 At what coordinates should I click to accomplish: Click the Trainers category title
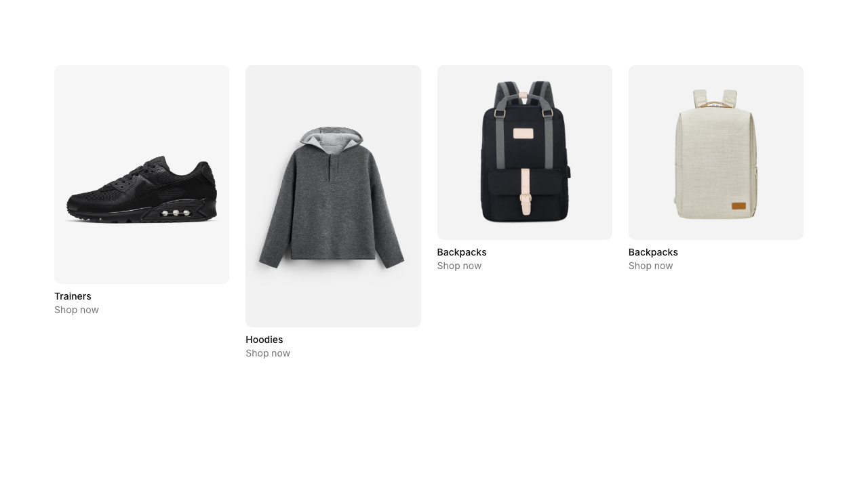[73, 296]
